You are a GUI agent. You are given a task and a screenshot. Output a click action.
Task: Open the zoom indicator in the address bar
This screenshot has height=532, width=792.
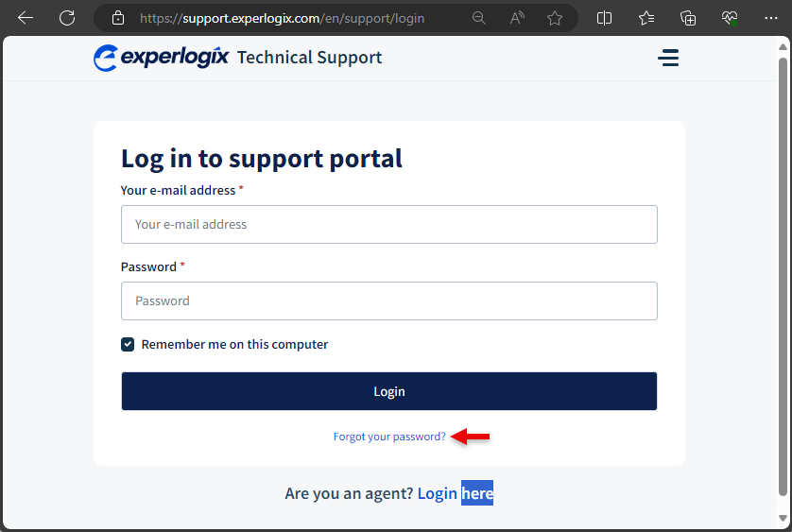pyautogui.click(x=478, y=18)
